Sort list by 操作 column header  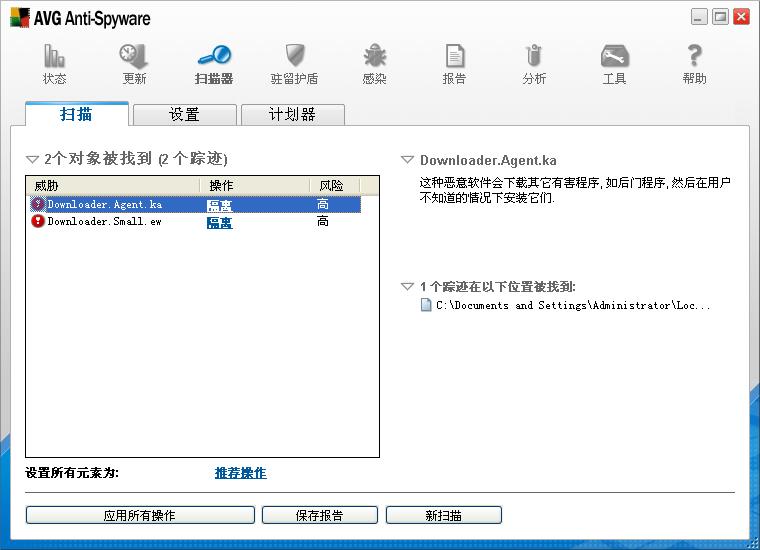tap(255, 186)
